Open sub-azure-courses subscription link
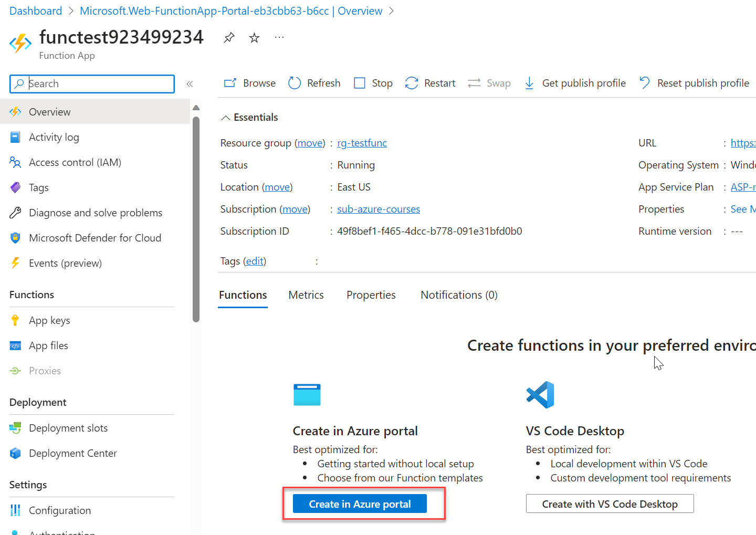 [x=379, y=209]
